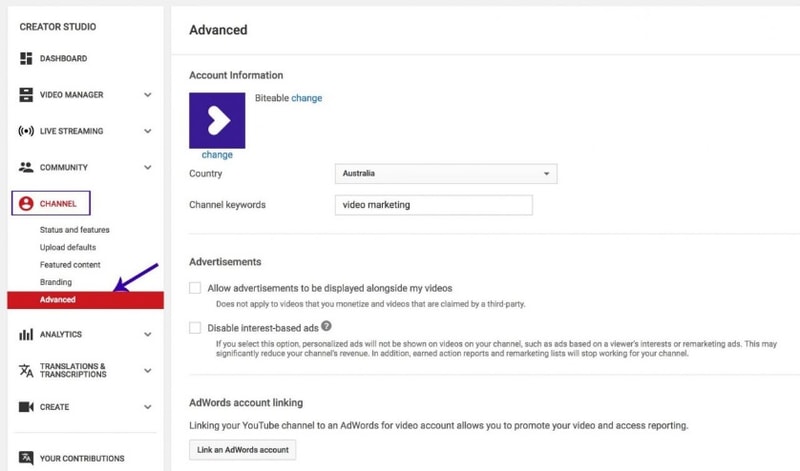Click change link under channel avatar
The height and width of the screenshot is (471, 800).
pos(217,155)
